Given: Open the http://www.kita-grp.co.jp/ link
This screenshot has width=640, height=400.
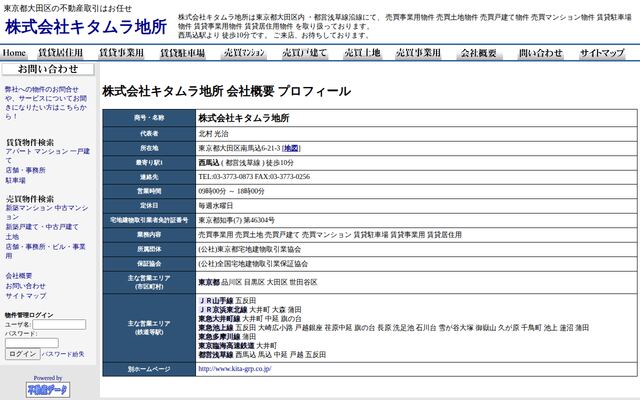Looking at the screenshot, I should point(235,369).
